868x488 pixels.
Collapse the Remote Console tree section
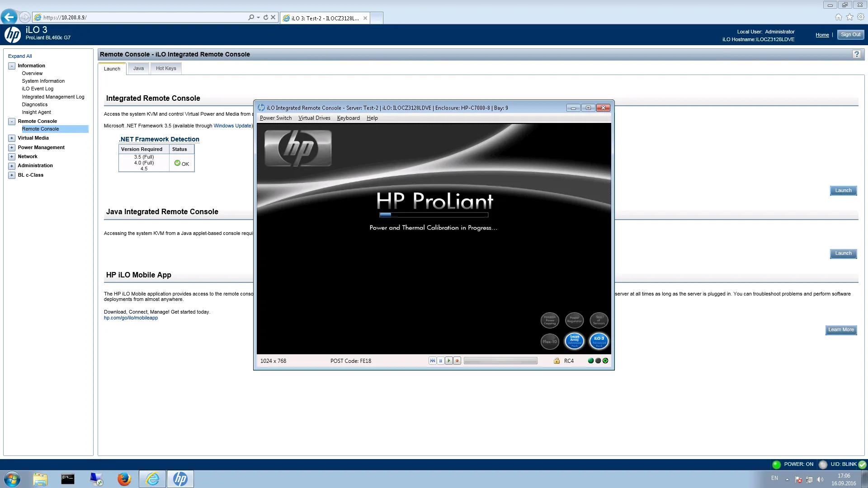(x=12, y=122)
